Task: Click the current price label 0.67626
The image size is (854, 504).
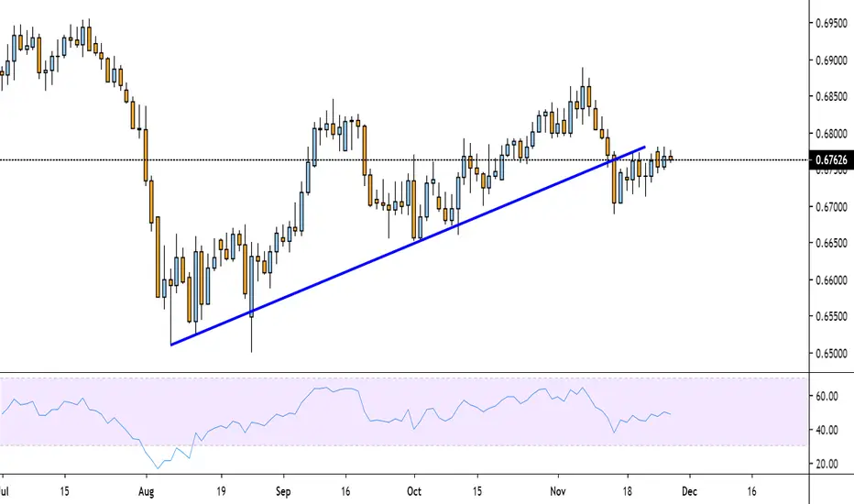Action: 832,159
